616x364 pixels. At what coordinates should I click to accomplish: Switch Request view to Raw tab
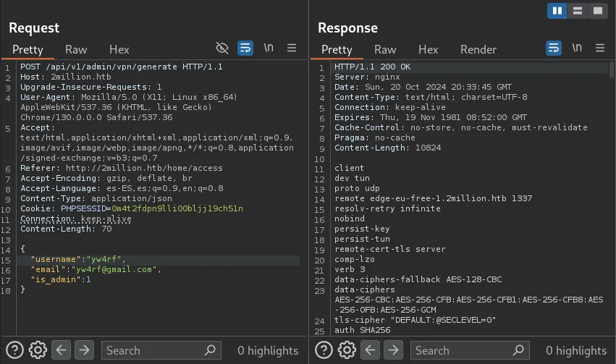(76, 50)
